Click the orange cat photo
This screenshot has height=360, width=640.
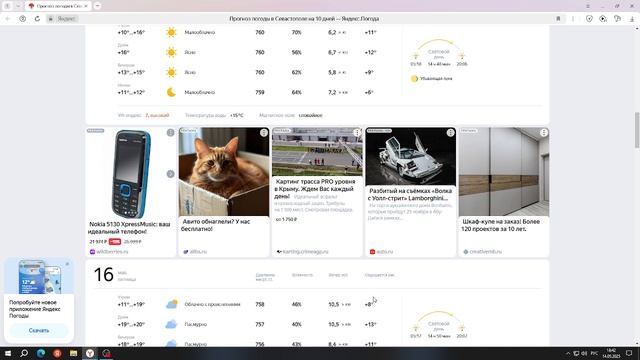(x=224, y=172)
